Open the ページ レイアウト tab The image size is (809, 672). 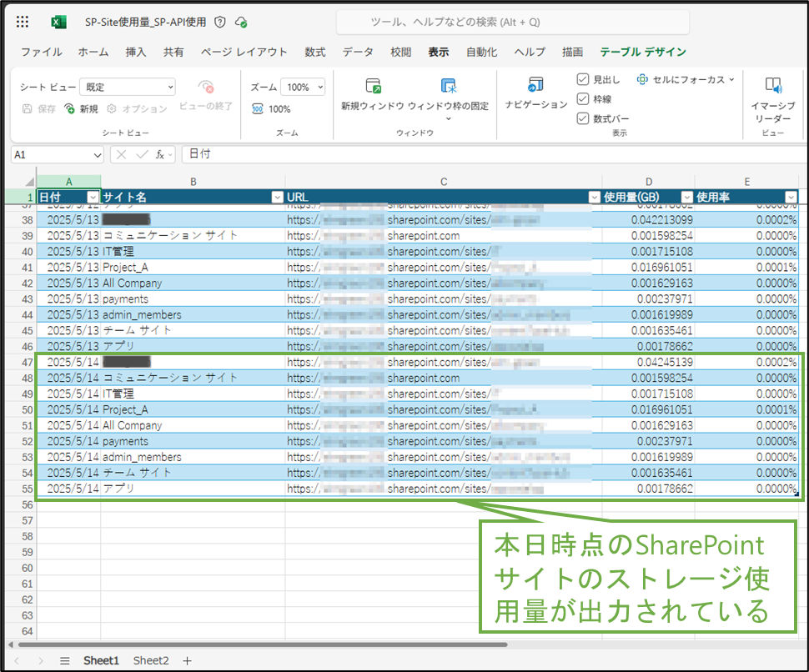(244, 52)
